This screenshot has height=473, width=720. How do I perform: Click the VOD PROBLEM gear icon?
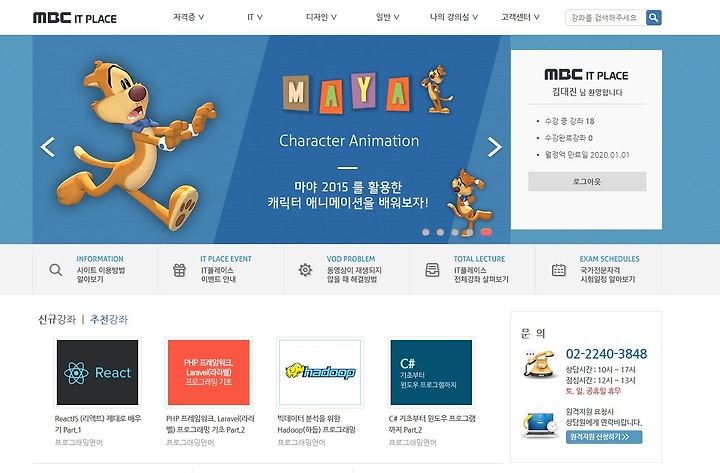pyautogui.click(x=305, y=270)
